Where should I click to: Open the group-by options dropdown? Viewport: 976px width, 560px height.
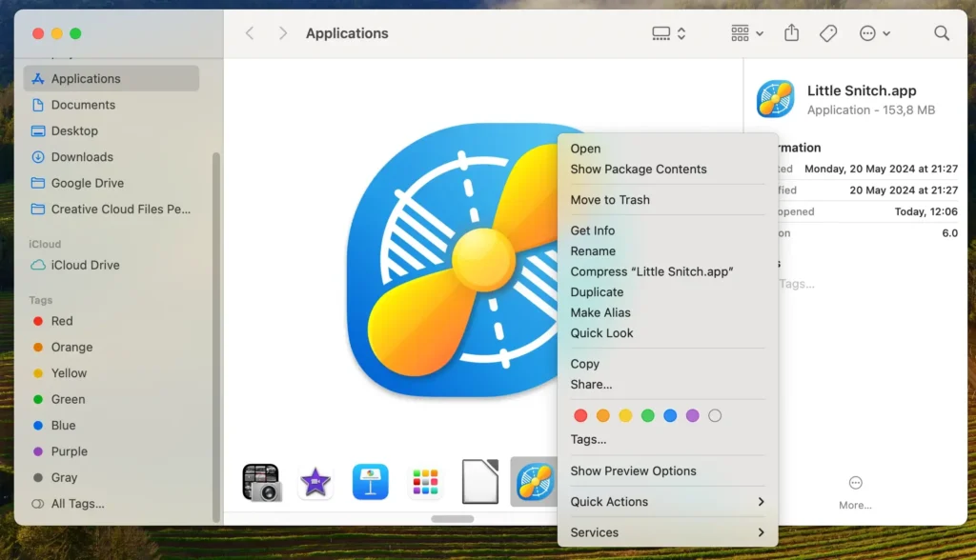point(747,33)
